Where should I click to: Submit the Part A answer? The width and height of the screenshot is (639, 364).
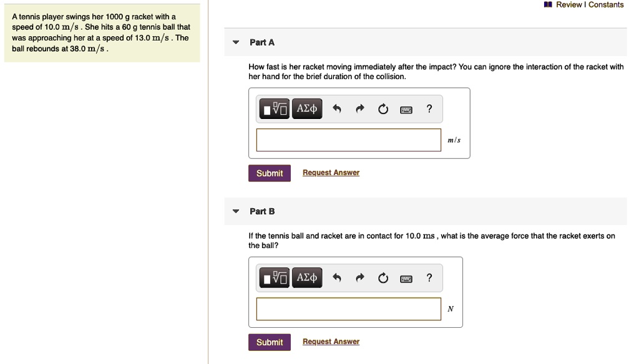pyautogui.click(x=270, y=173)
